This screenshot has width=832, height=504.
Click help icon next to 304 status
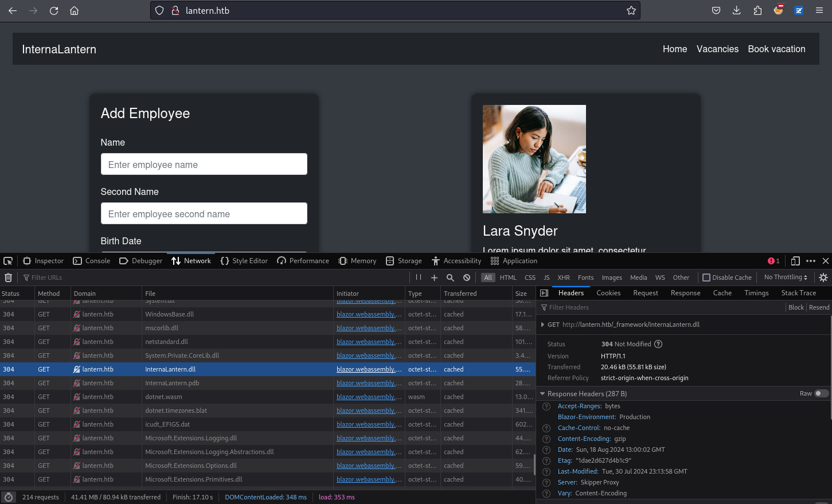point(658,344)
